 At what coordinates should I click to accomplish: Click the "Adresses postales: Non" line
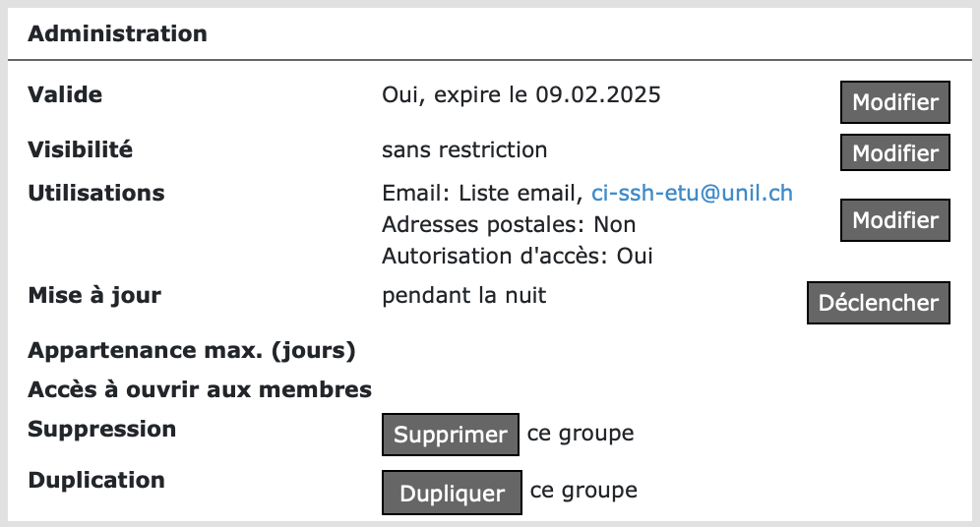coord(509,225)
